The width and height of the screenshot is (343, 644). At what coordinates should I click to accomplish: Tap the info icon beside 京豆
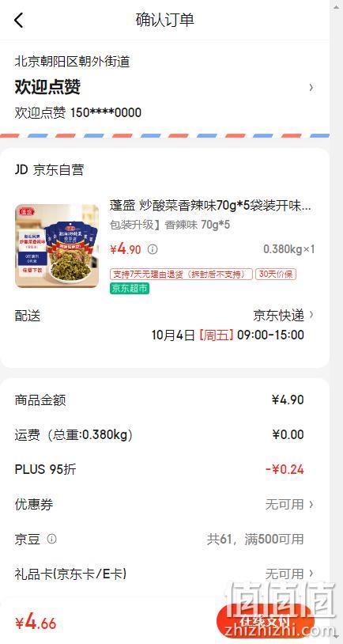click(x=51, y=539)
